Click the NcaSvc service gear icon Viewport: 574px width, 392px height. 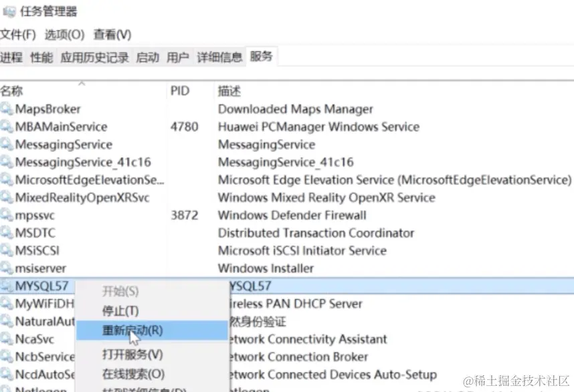(7, 339)
